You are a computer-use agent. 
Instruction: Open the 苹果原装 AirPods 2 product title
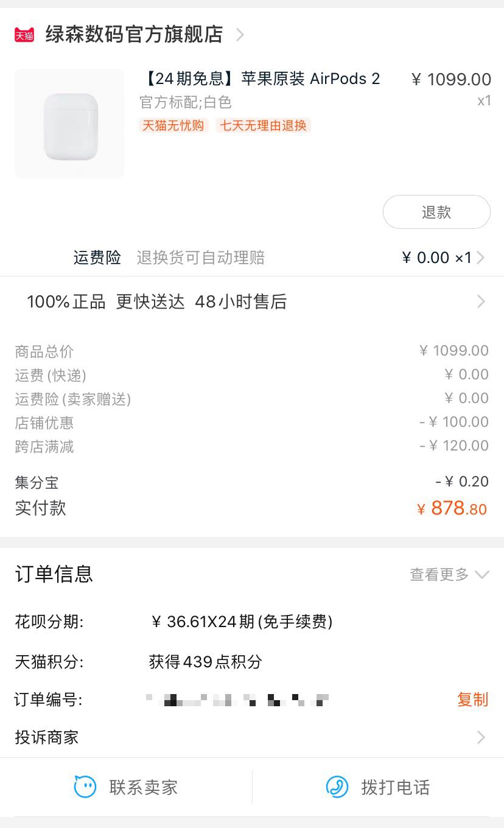(x=262, y=79)
